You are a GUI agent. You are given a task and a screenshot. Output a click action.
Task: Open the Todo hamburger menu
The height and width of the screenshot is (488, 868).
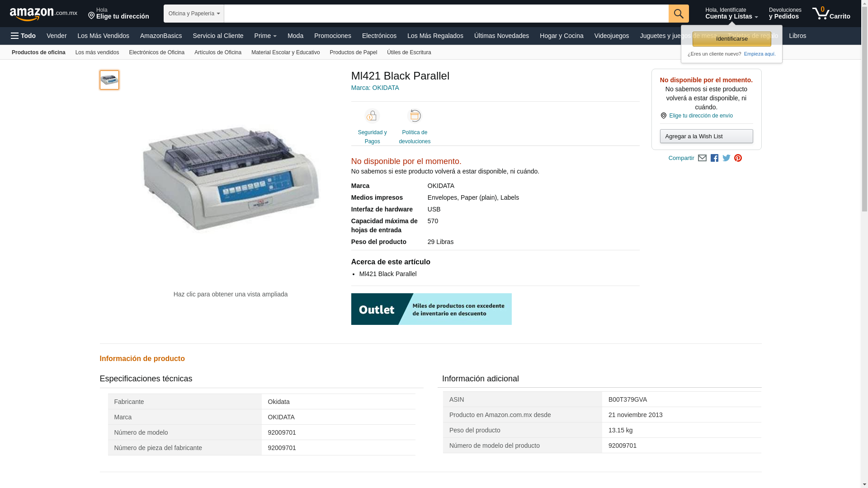coord(23,36)
